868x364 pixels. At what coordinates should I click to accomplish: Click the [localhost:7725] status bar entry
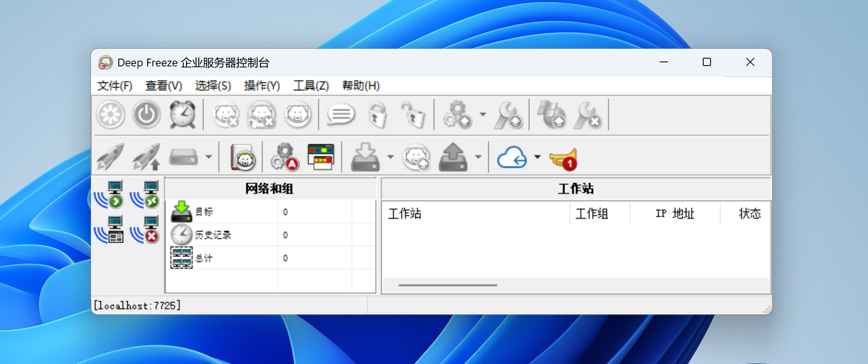click(137, 305)
